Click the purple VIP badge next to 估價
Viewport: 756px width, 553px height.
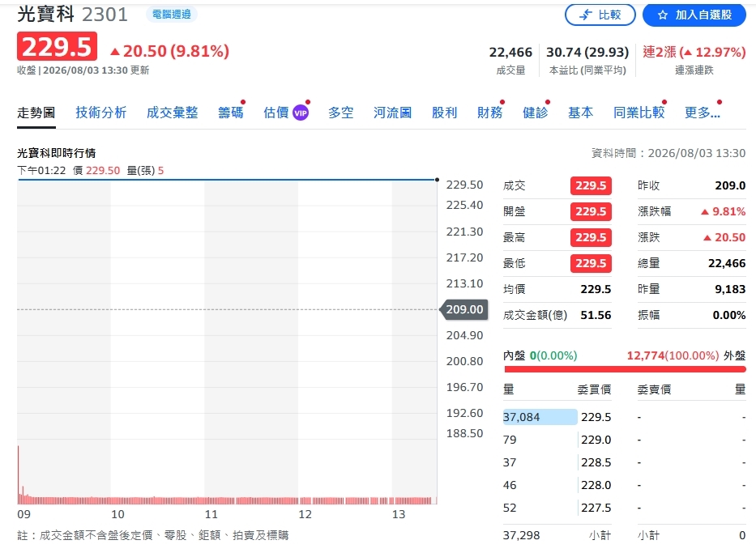(301, 113)
